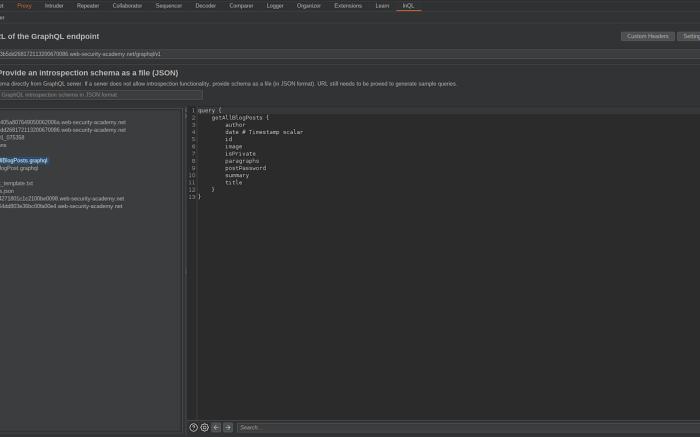
Task: Select the InQL tab
Action: click(408, 6)
